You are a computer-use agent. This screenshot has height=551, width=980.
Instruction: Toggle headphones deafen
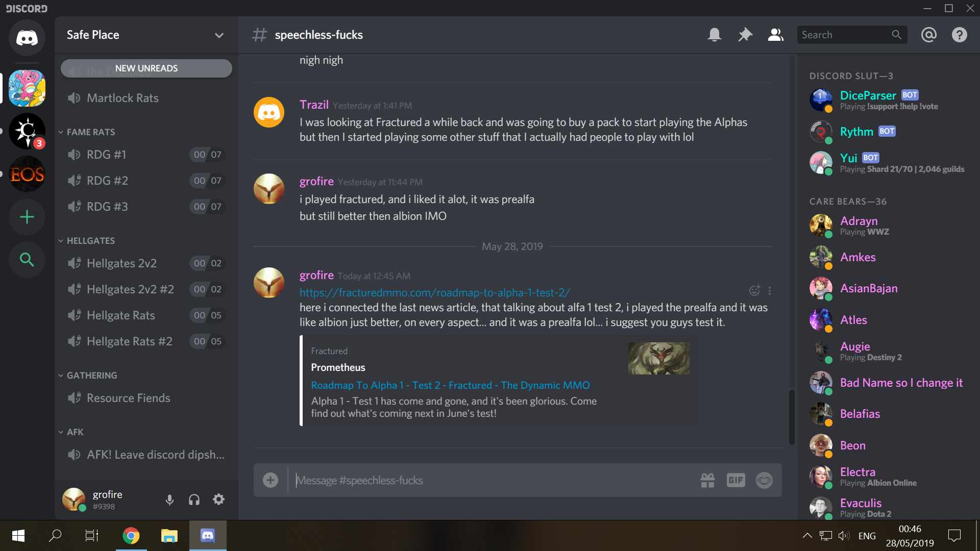click(x=194, y=499)
